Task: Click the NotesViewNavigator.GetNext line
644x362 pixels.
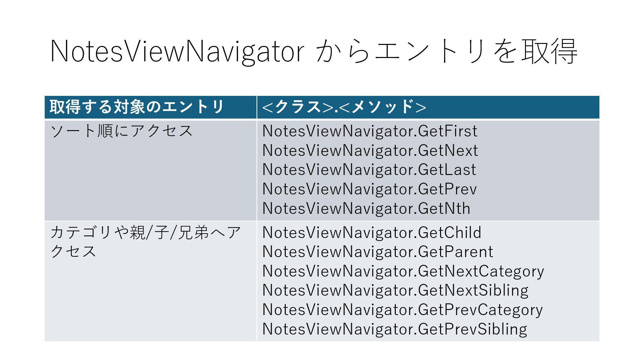Action: pos(370,150)
